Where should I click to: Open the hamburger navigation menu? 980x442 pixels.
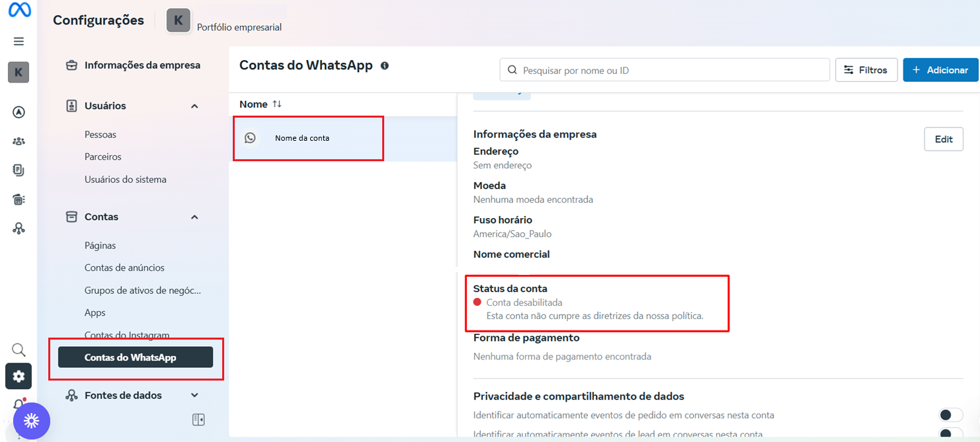(19, 41)
